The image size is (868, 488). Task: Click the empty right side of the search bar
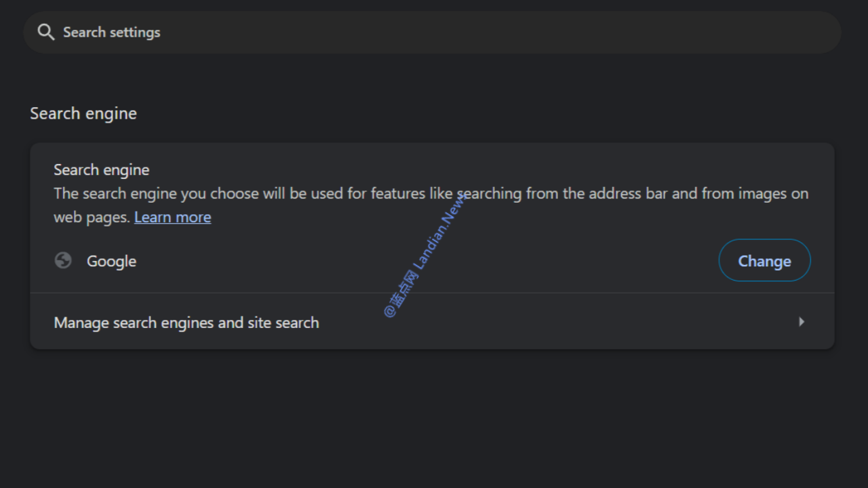[x=610, y=32]
